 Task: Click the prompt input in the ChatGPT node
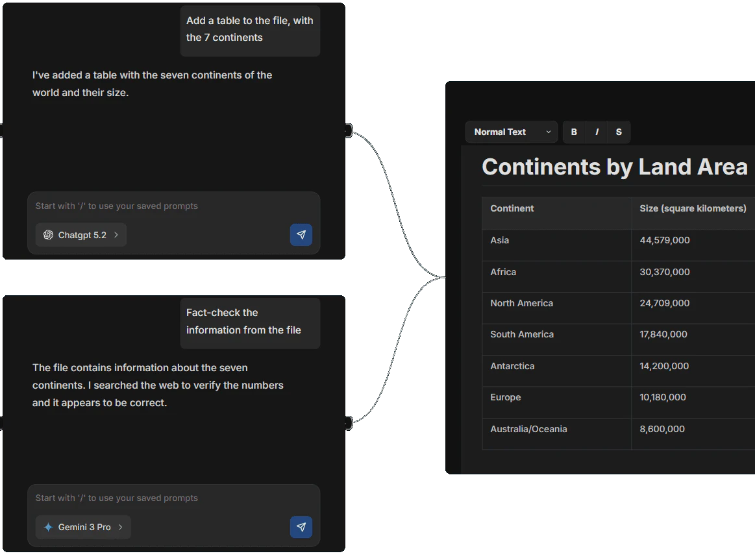pos(172,206)
